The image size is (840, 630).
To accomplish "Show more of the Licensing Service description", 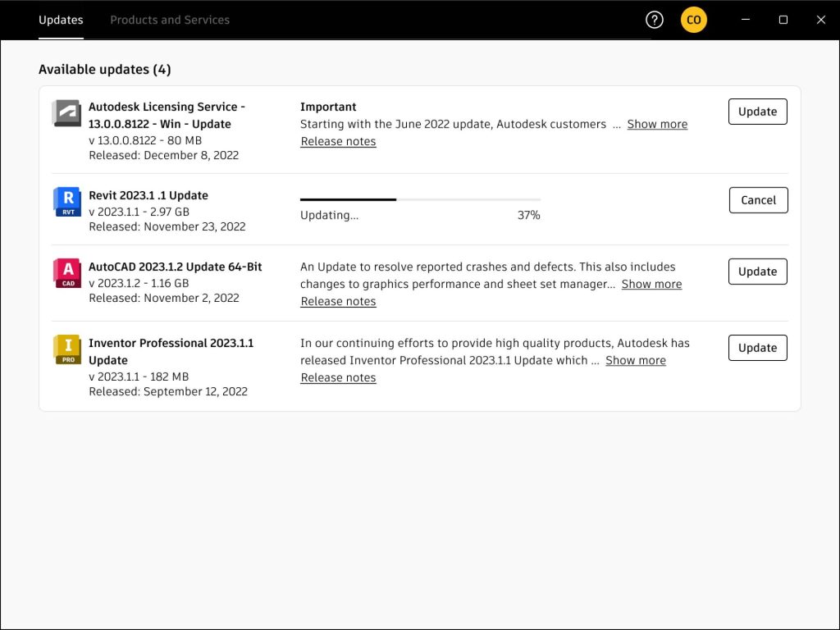I will click(x=657, y=125).
